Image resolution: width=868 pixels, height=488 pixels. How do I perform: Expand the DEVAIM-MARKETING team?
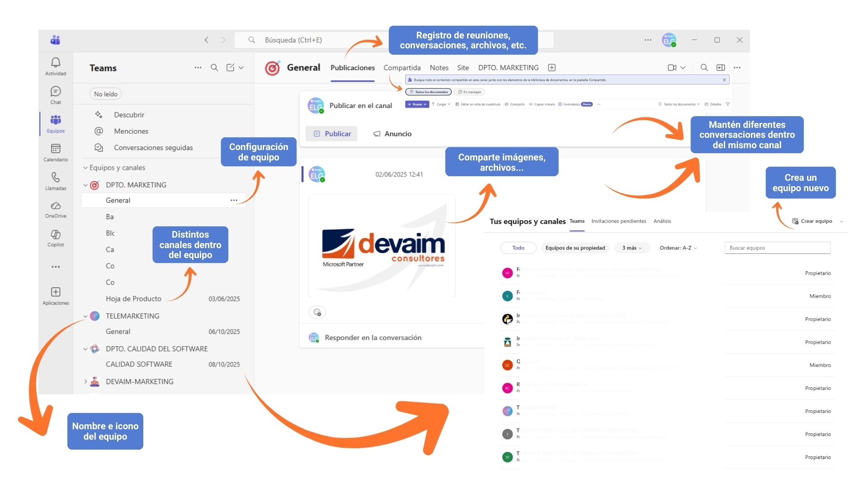pyautogui.click(x=85, y=381)
